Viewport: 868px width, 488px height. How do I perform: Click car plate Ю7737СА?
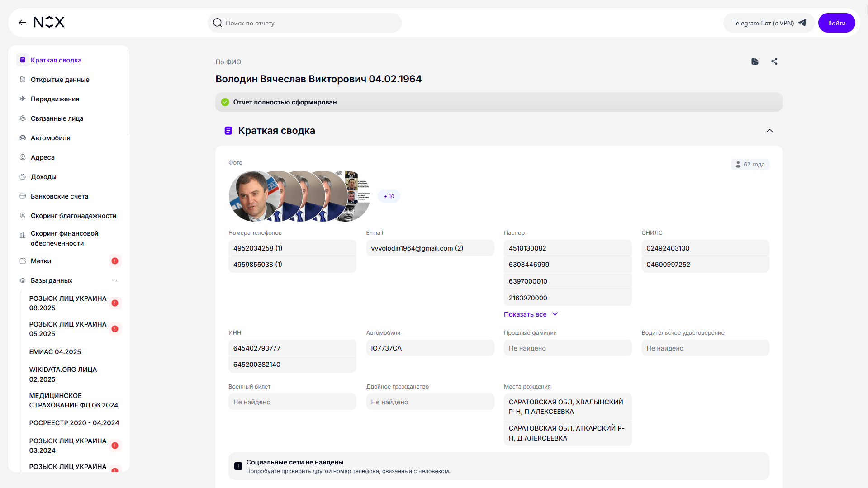(x=430, y=348)
